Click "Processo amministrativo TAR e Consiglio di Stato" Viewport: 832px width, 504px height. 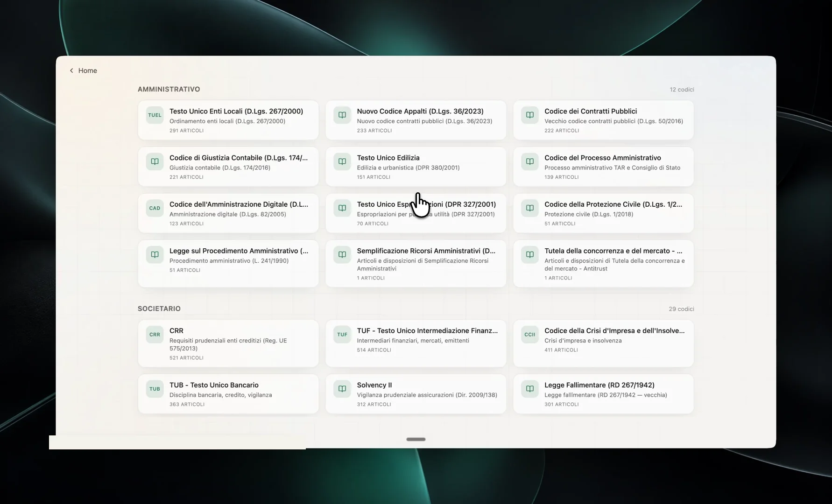pos(613,168)
